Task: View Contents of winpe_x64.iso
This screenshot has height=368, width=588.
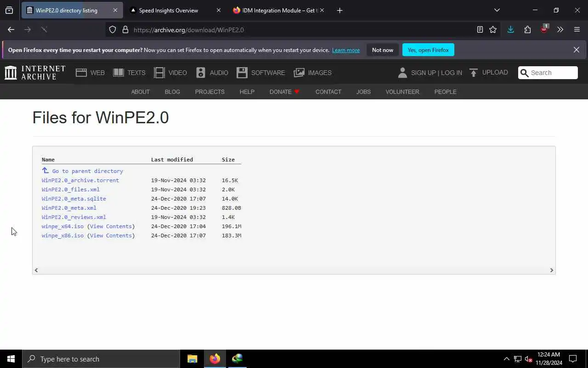Action: tap(111, 226)
